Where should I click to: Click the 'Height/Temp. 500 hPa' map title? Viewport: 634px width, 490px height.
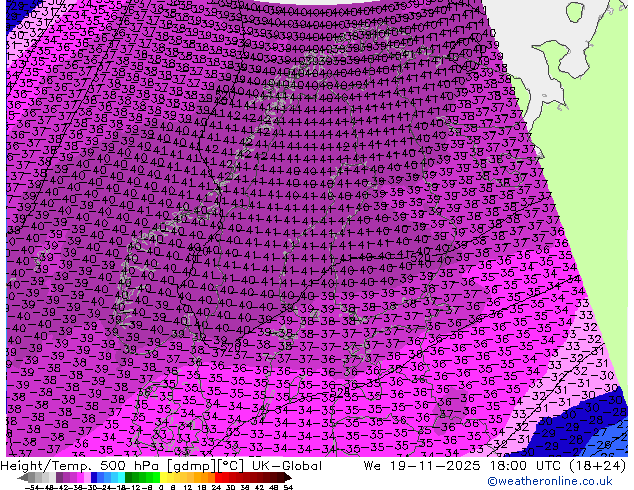click(81, 466)
